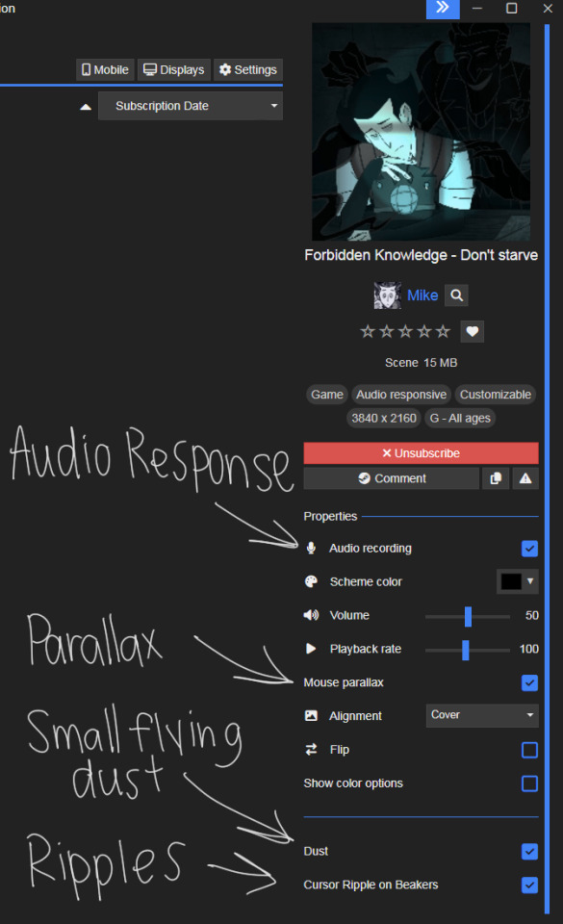Click the Game tag
The image size is (563, 924).
[327, 395]
